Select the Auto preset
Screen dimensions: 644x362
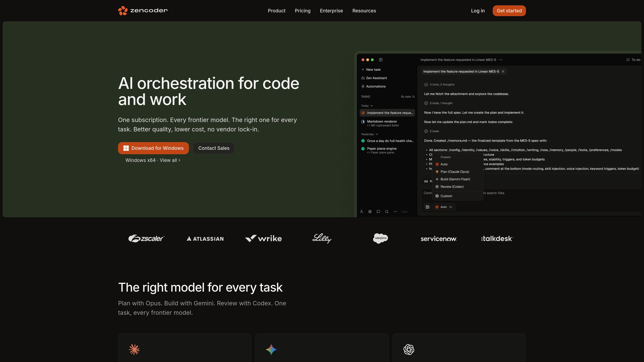pos(458,164)
